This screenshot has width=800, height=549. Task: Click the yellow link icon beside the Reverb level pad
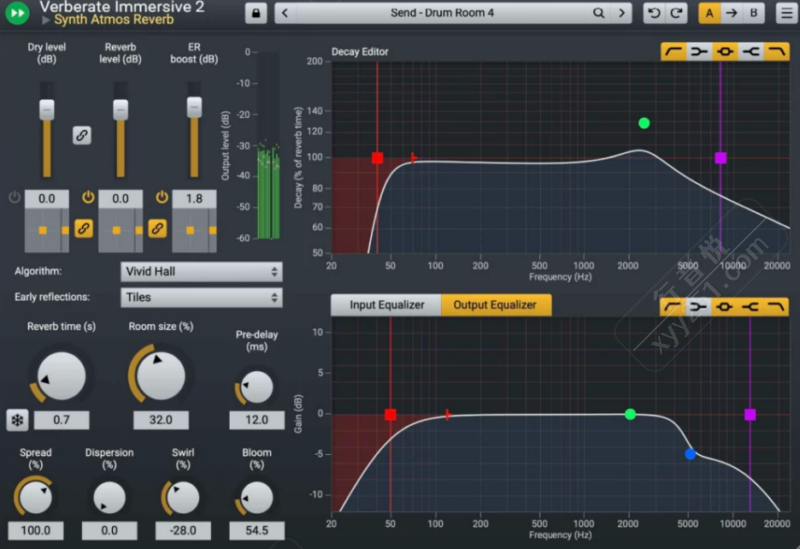point(157,228)
